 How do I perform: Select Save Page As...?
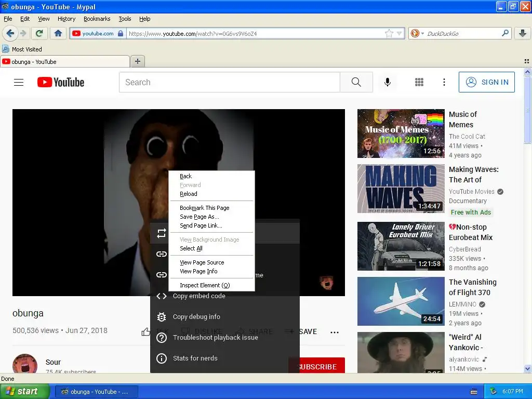[212, 217]
